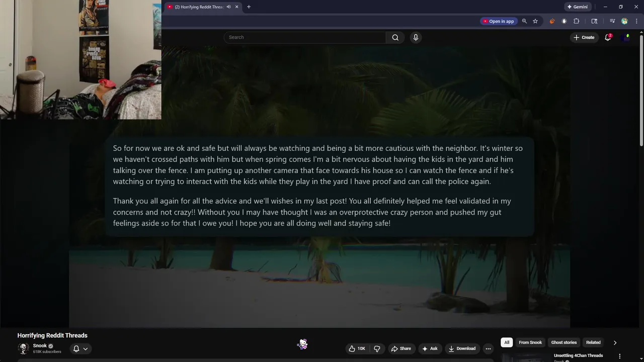Open the orange acorn extension icon
644x362 pixels.
(x=552, y=21)
